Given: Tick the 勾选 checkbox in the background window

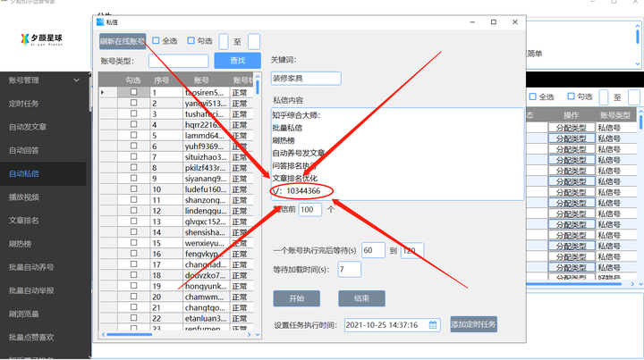Looking at the screenshot, I should [571, 96].
